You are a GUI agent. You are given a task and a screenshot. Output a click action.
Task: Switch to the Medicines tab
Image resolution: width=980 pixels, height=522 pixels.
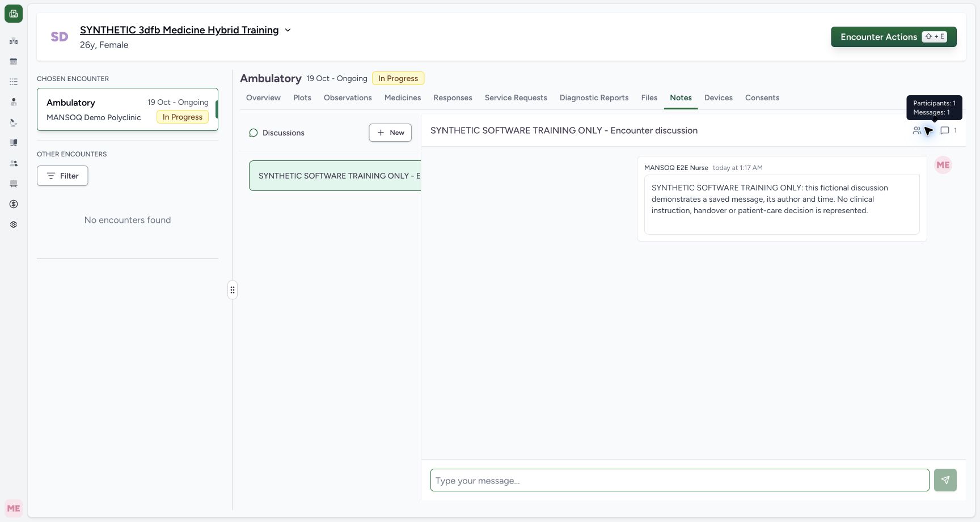coord(403,97)
